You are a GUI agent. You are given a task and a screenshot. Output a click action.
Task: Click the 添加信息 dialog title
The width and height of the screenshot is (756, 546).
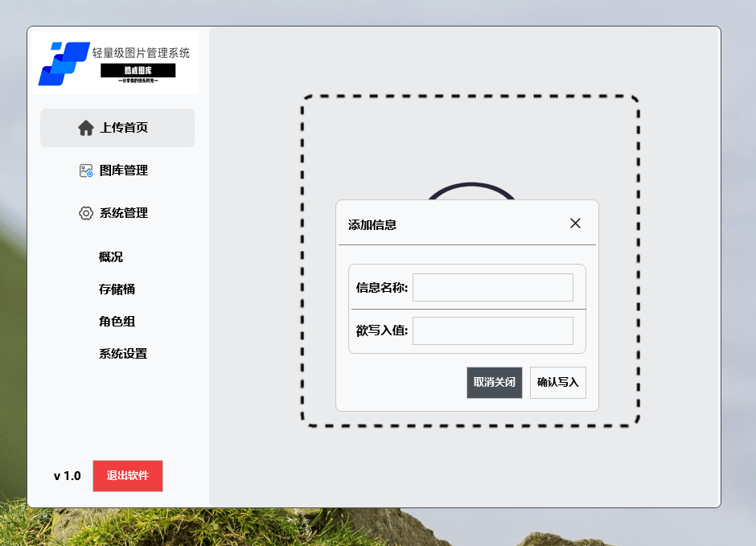tap(372, 225)
